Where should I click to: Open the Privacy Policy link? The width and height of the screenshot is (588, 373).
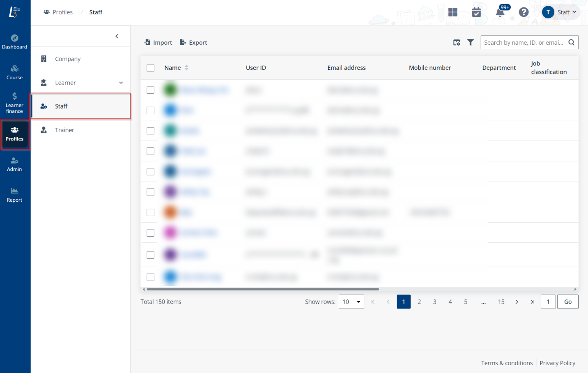pos(557,363)
